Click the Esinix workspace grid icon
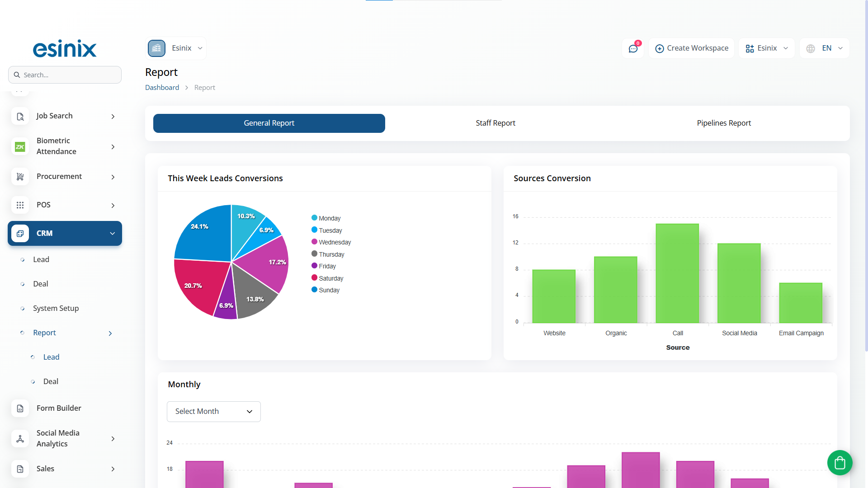 (750, 48)
